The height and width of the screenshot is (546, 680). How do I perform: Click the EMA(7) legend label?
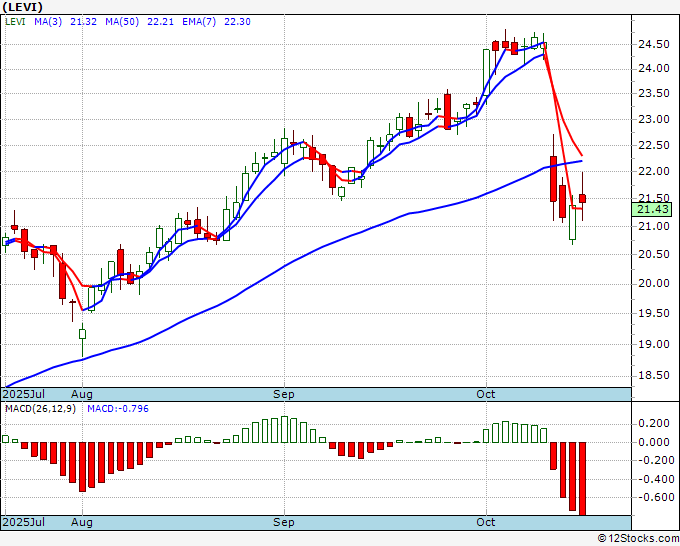(199, 22)
